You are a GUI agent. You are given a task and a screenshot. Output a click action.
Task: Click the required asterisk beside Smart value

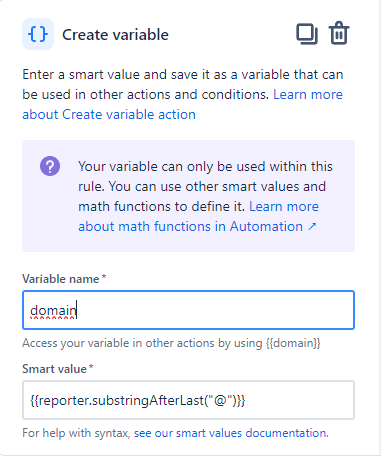pyautogui.click(x=91, y=367)
